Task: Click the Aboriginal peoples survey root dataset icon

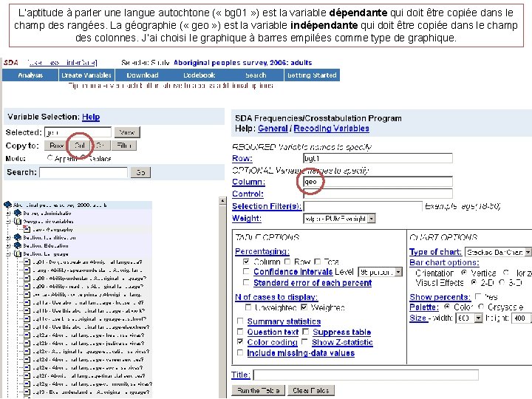Action: (7, 205)
